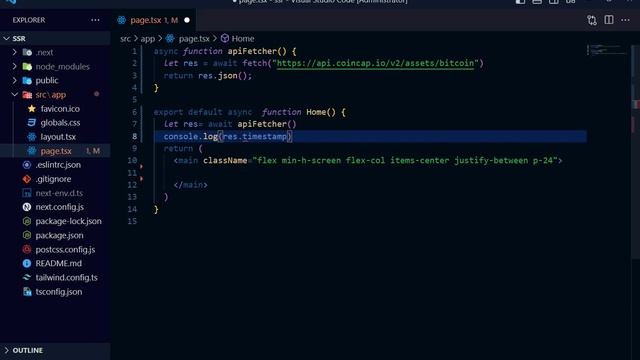640x360 pixels.
Task: Click the TypeScript icon of next-env.d.ts
Action: [27, 193]
